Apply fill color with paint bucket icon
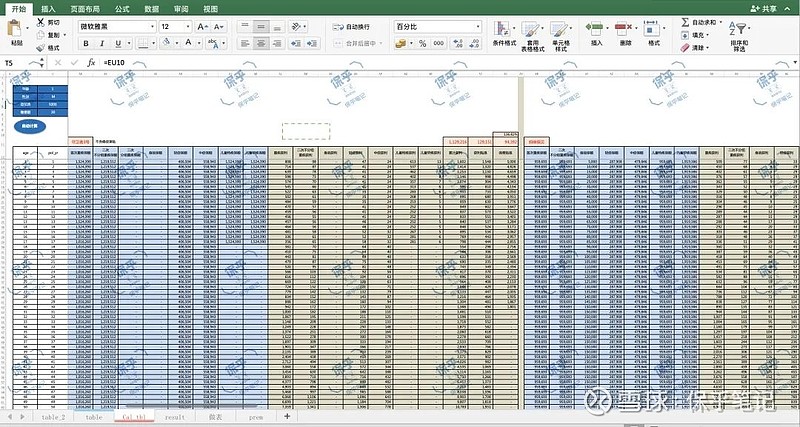 pyautogui.click(x=166, y=43)
